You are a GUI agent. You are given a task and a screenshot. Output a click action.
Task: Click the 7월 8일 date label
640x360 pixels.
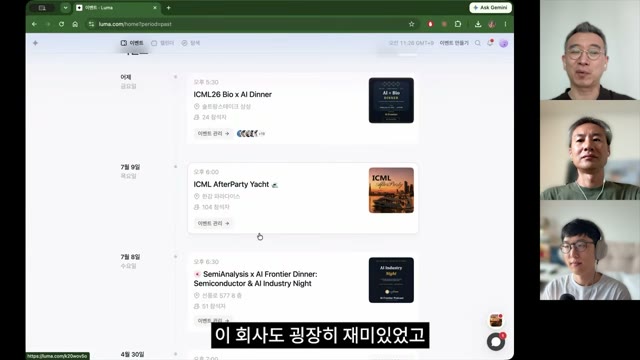pos(130,257)
